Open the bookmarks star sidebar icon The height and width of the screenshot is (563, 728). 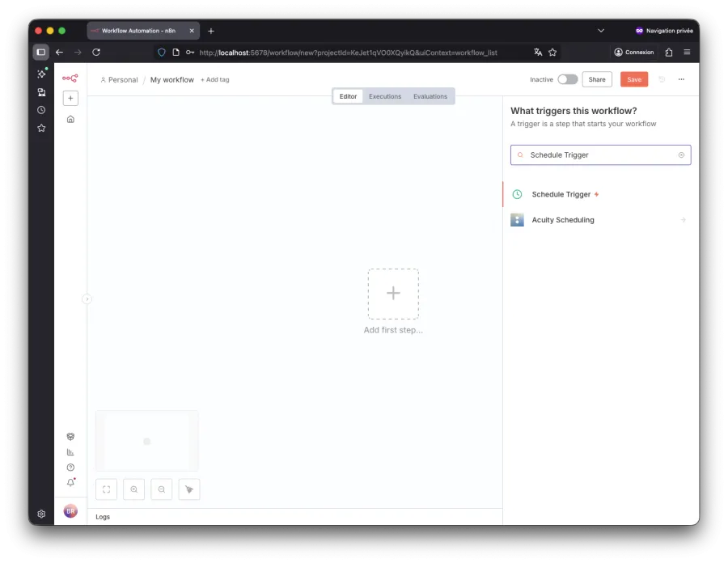click(x=41, y=128)
